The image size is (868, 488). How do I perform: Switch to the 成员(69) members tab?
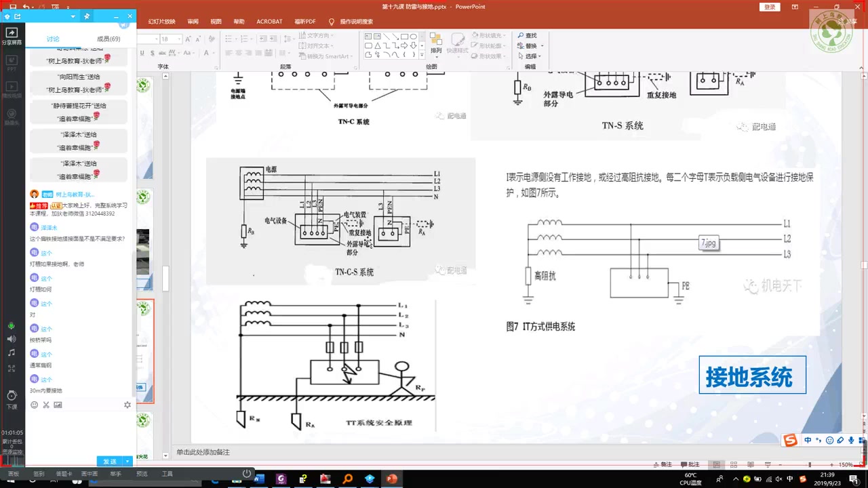[108, 39]
